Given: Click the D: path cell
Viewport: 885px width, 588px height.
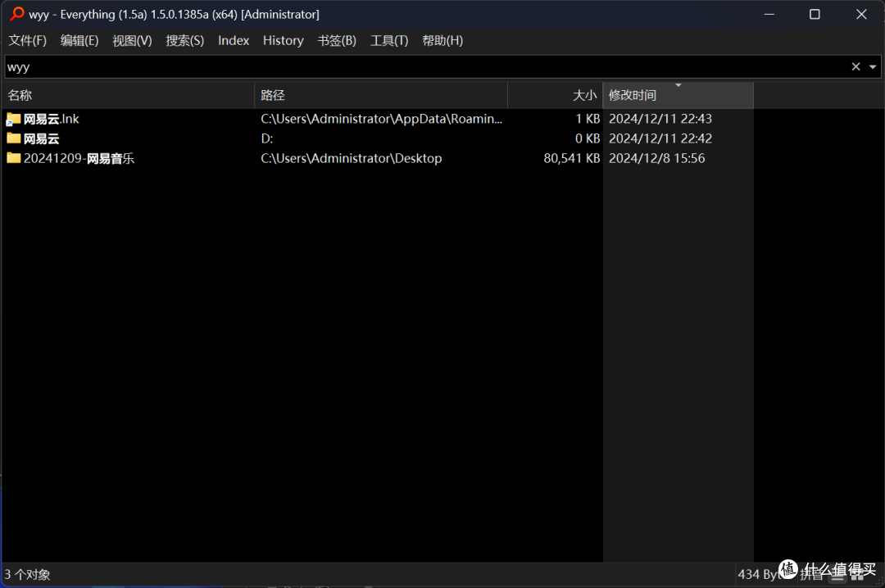Looking at the screenshot, I should pos(266,138).
